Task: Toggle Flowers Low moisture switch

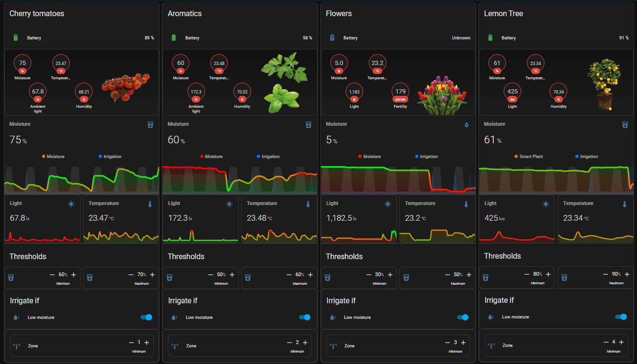Action: (463, 317)
